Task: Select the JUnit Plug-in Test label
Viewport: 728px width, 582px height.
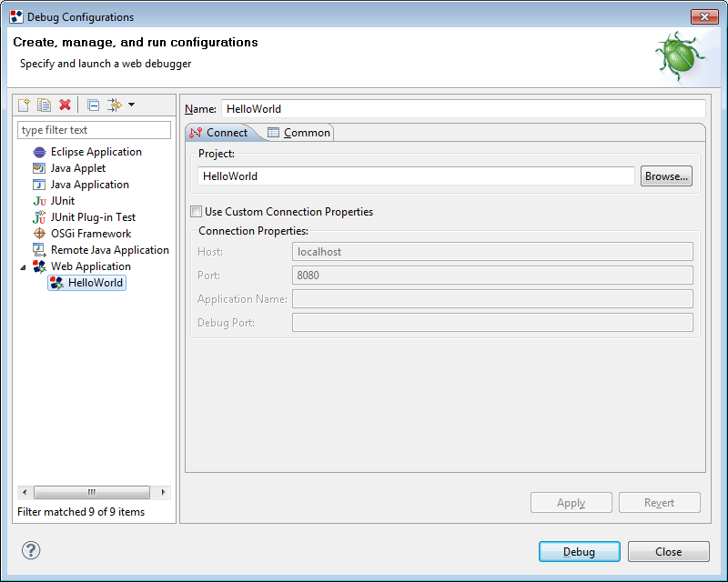Action: (93, 217)
